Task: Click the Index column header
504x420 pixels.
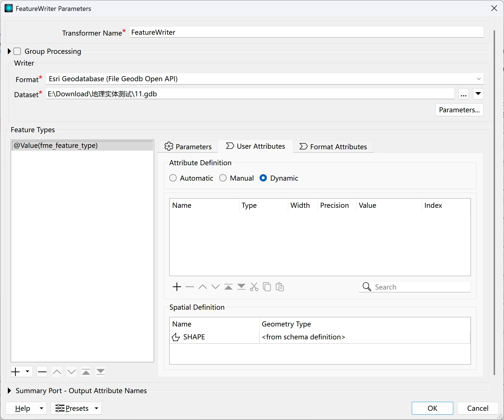Action: click(446, 206)
